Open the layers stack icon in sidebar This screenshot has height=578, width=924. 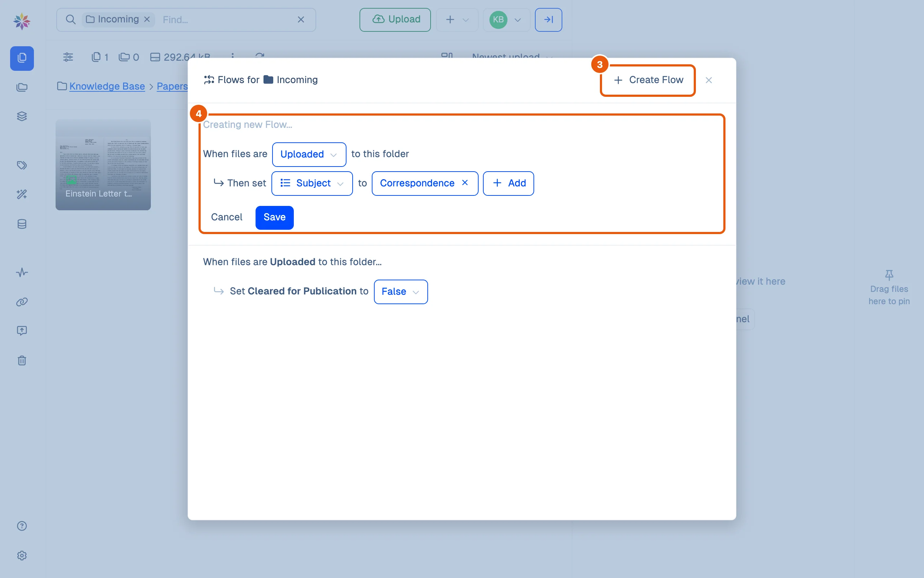pos(22,116)
